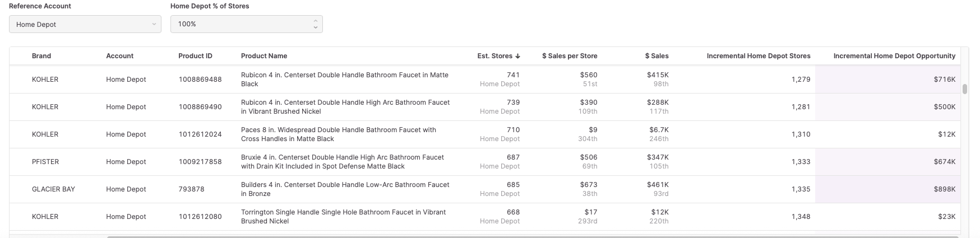Select the Rubicon Matte Black faucet row
The image size is (980, 238).
pos(345,80)
